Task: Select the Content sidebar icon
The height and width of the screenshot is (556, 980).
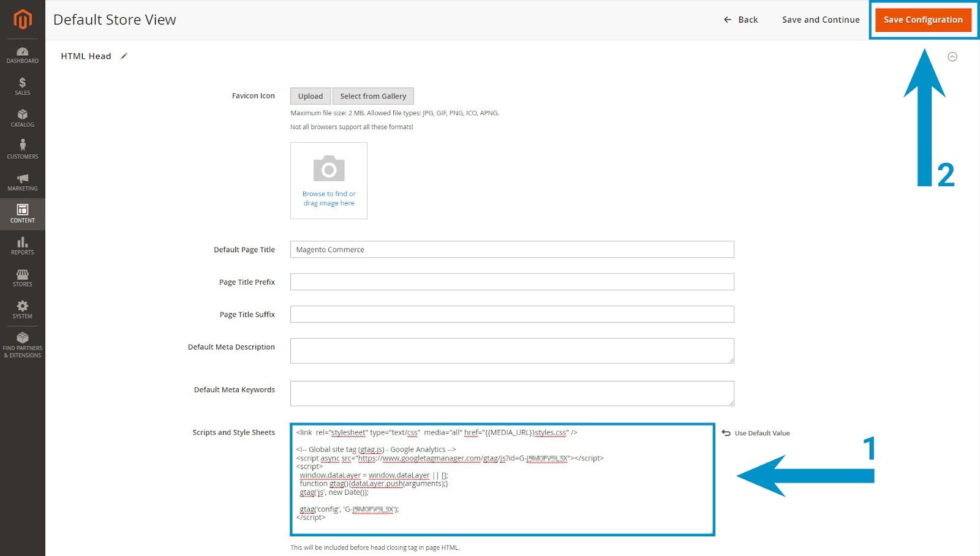Action: click(x=22, y=214)
